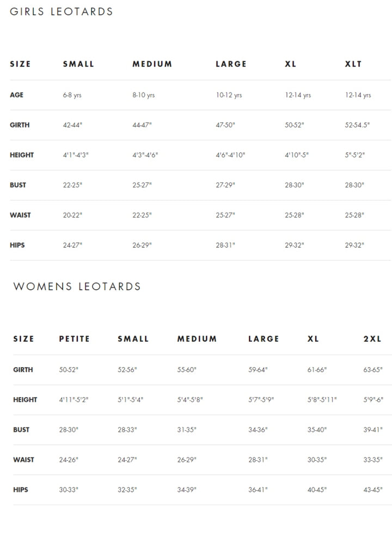Select the Petite column header
Screen dimensions: 392x549
(74, 339)
